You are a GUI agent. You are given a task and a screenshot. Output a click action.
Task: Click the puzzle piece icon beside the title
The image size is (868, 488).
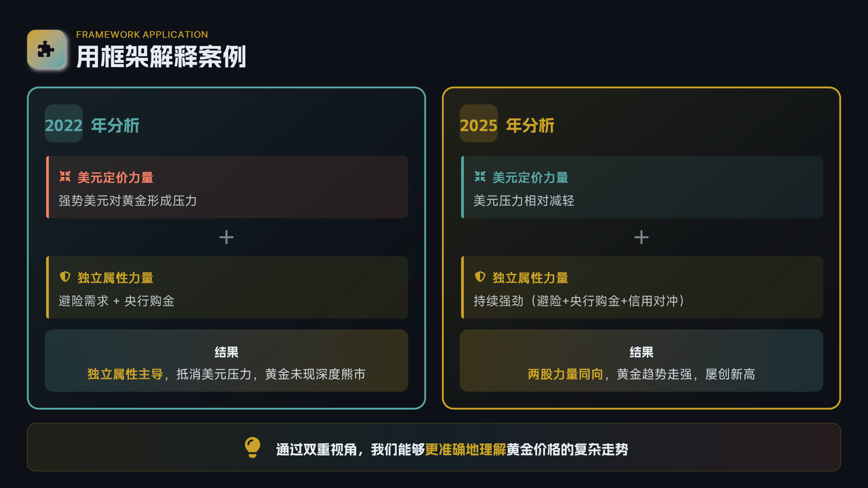[x=46, y=49]
